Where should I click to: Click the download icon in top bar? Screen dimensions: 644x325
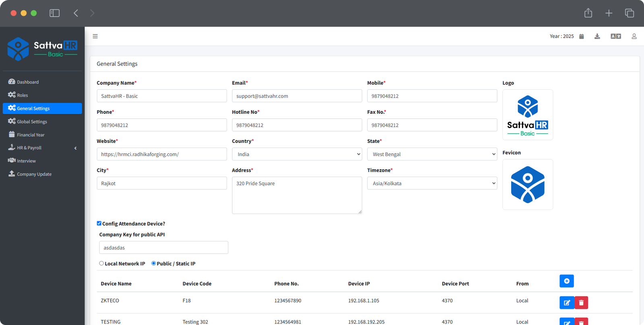coord(597,36)
